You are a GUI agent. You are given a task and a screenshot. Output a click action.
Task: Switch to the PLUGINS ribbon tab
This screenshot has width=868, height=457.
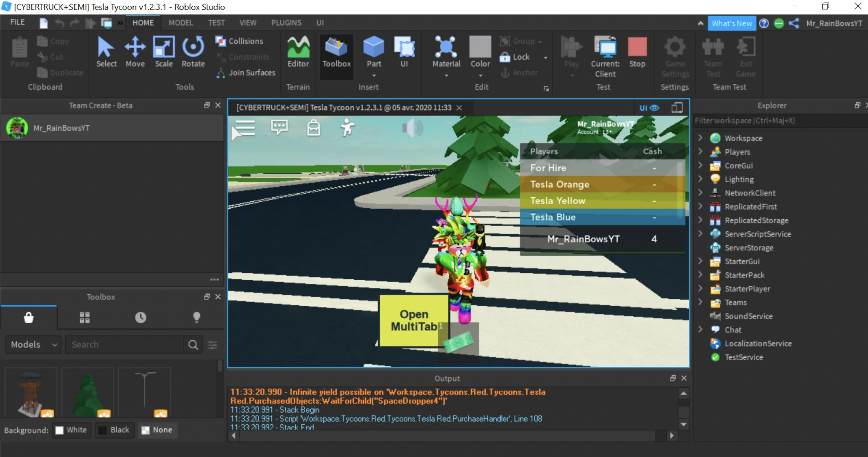pyautogui.click(x=287, y=23)
